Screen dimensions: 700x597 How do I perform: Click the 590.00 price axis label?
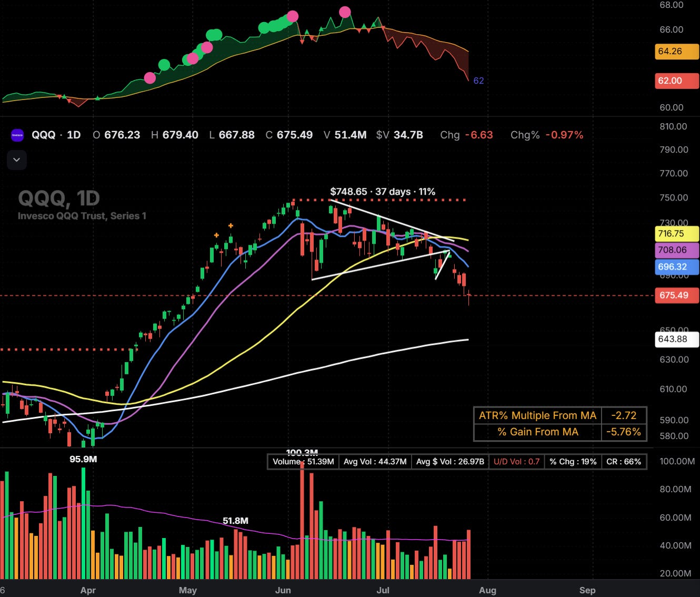(x=674, y=420)
